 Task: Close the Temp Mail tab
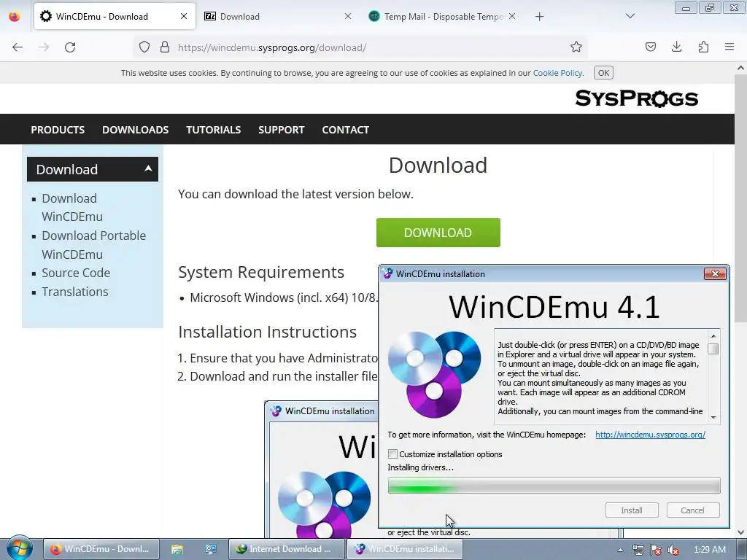coord(511,16)
